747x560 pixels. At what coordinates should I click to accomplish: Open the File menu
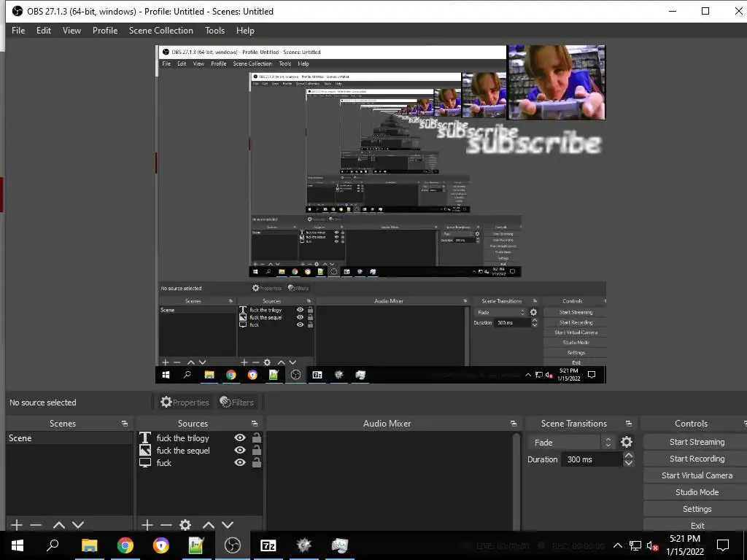[x=18, y=31]
